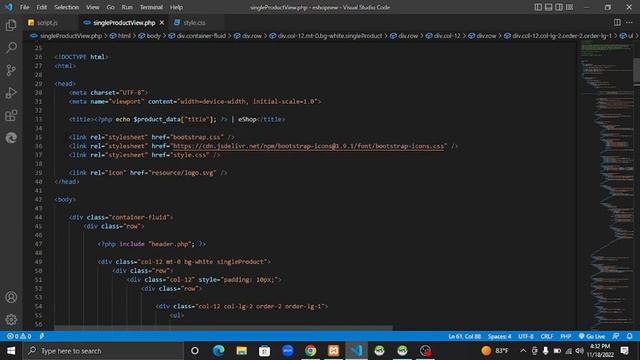This screenshot has height=360, width=640.
Task: Click line number 44 in the gutter
Action: [x=38, y=217]
